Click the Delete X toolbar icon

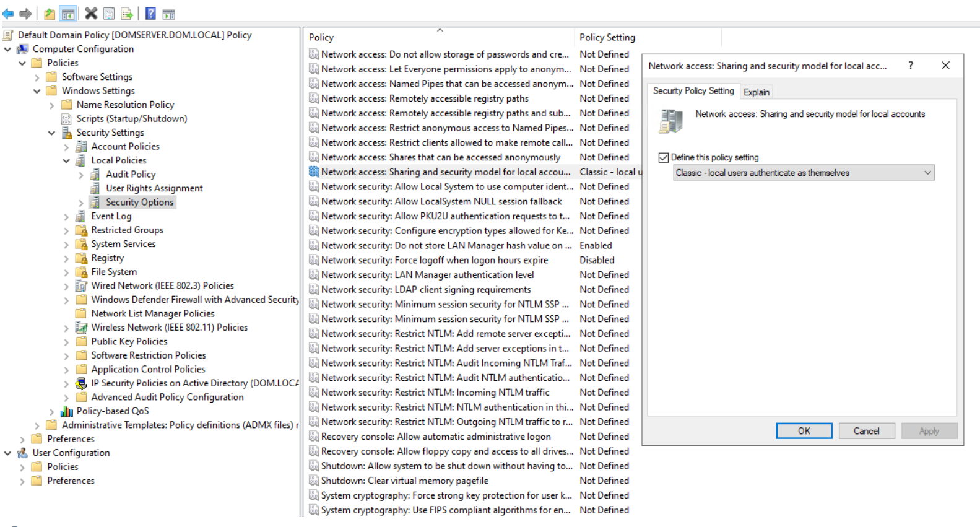(91, 14)
